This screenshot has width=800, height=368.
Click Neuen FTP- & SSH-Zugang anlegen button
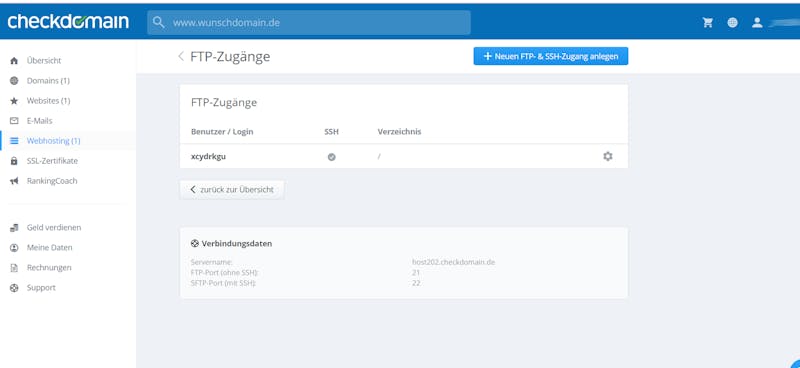tap(551, 56)
